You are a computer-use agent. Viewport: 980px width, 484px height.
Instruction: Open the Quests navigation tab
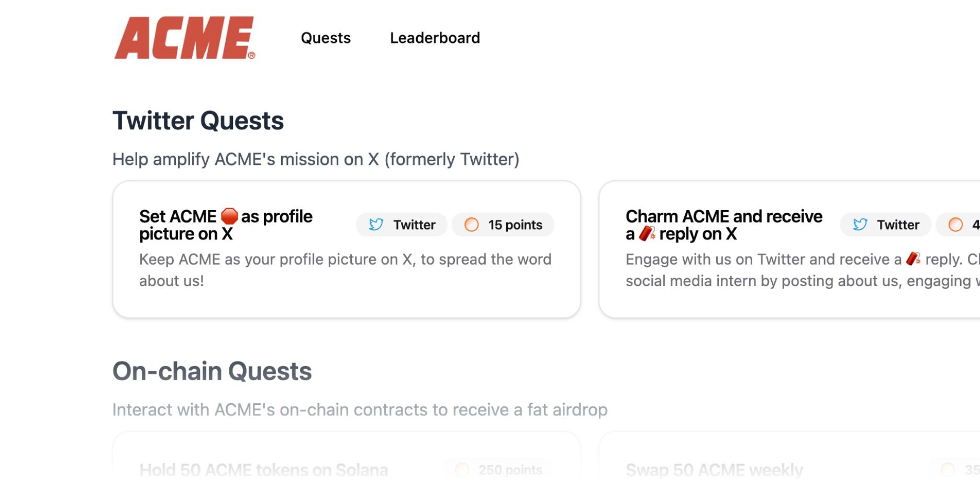(x=326, y=38)
